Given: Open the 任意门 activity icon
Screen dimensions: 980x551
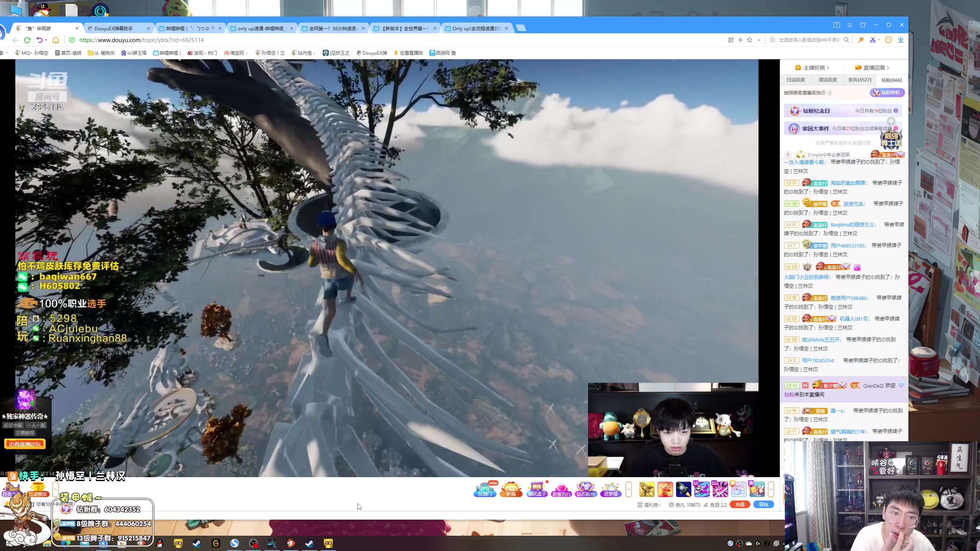Looking at the screenshot, I should pyautogui.click(x=485, y=489).
